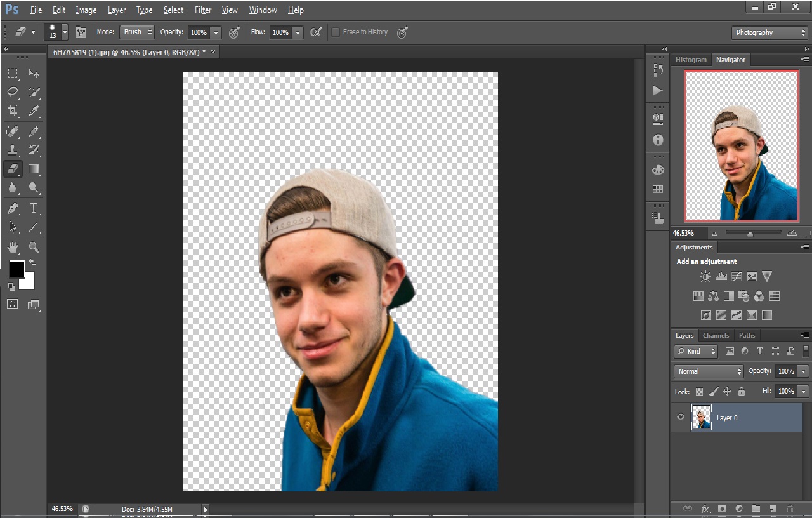The image size is (812, 518).
Task: Toggle lock image pixels
Action: point(714,392)
